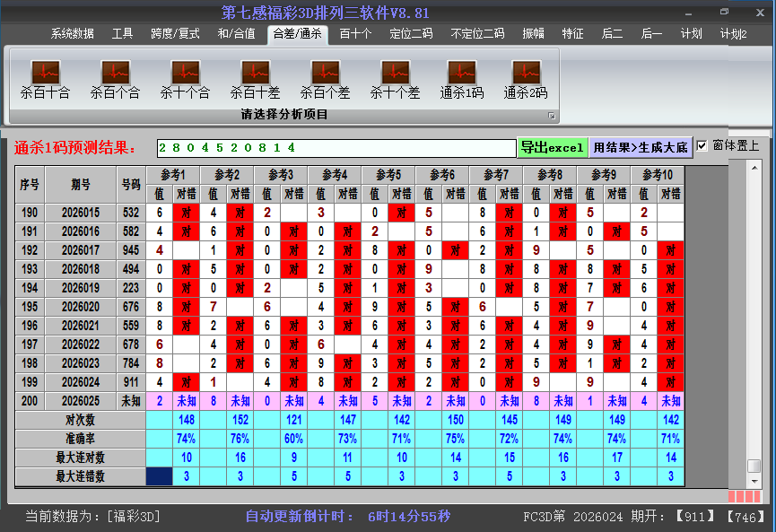Toggle the 窗体置上 checkbox
The width and height of the screenshot is (776, 532).
[702, 144]
